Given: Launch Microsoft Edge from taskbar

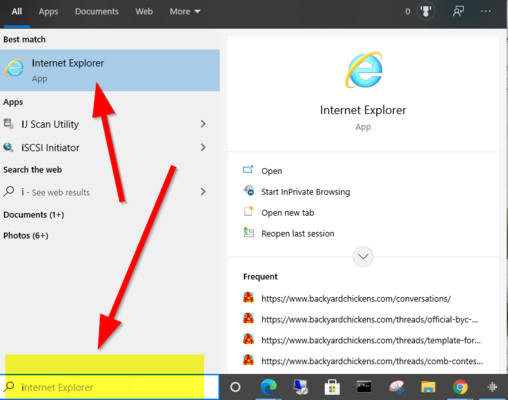Looking at the screenshot, I should tap(268, 387).
